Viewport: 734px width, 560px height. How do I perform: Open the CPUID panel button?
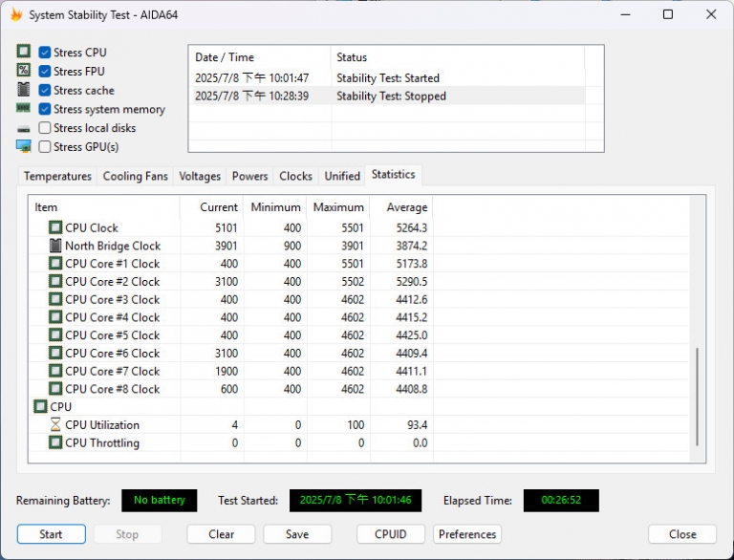coord(390,534)
